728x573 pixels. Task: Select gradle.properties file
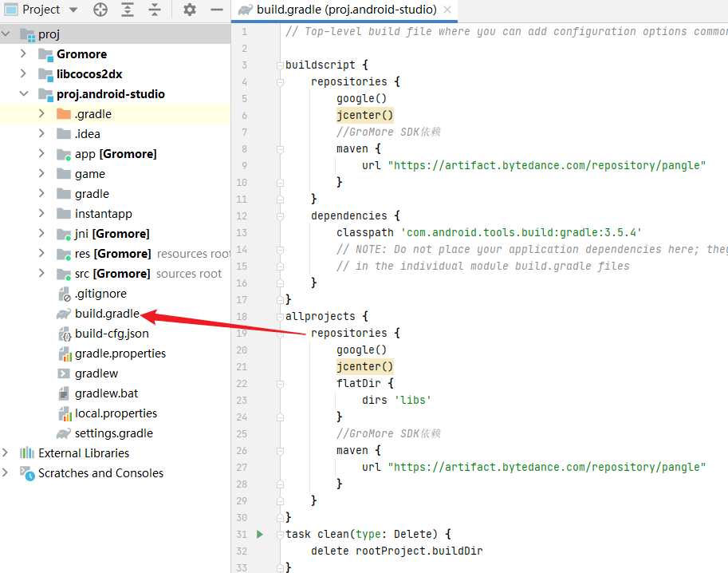click(x=120, y=354)
